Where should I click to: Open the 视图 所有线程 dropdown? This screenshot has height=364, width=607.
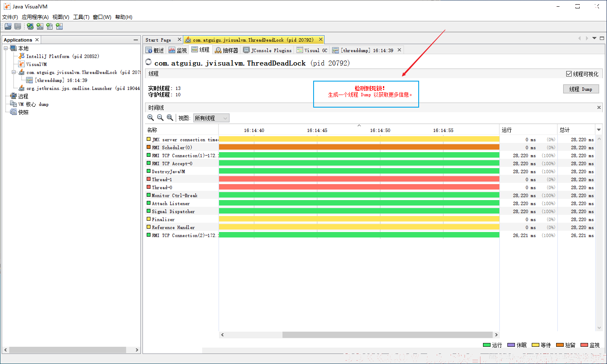pos(211,118)
